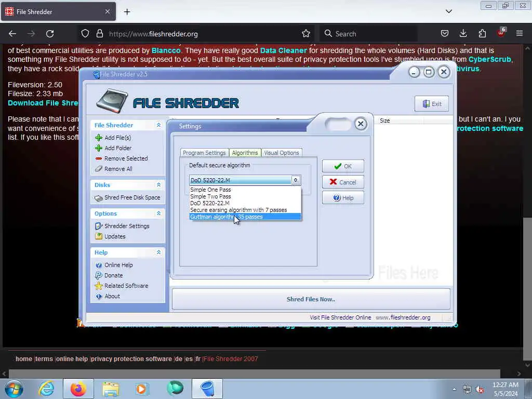532x399 pixels.
Task: Open Firefox downloads arrow icon
Action: click(463, 33)
